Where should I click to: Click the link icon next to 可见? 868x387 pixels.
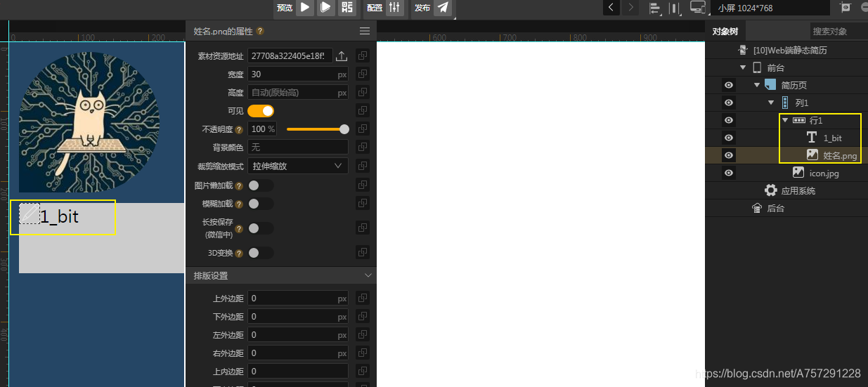pos(362,110)
